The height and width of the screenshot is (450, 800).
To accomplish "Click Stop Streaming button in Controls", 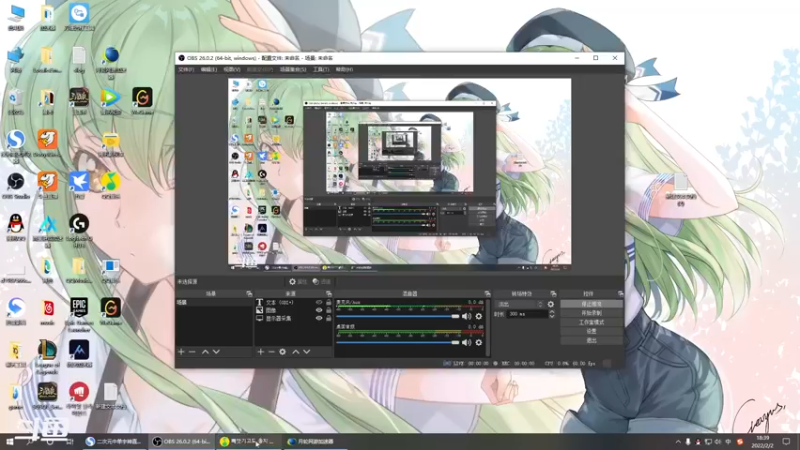I will coord(591,304).
